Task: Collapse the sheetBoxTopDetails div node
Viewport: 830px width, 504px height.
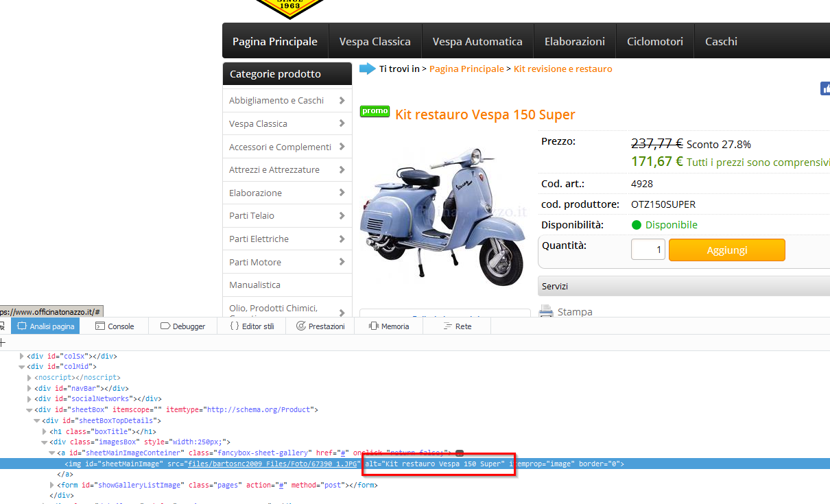Action: (x=37, y=420)
